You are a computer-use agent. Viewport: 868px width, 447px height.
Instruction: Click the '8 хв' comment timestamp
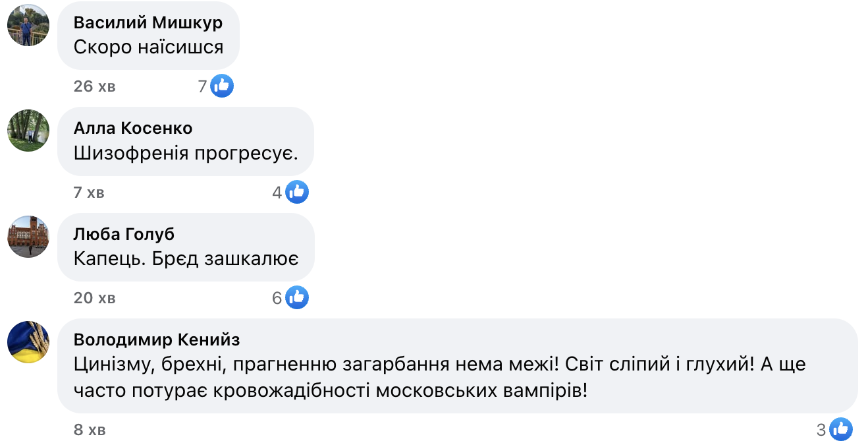90,431
